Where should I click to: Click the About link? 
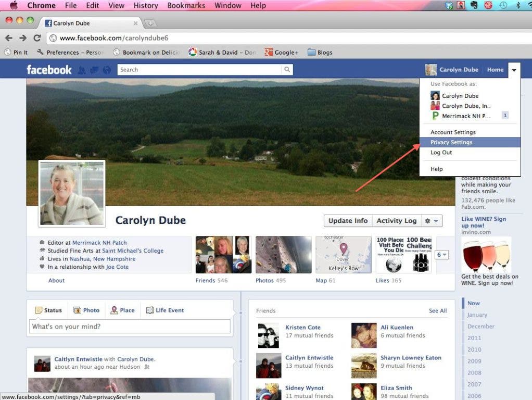[x=56, y=281]
